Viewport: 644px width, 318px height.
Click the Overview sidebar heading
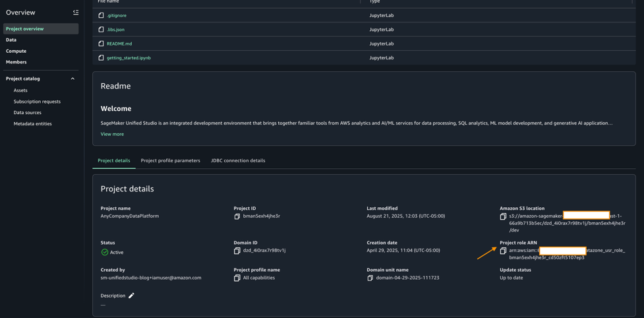coord(20,13)
